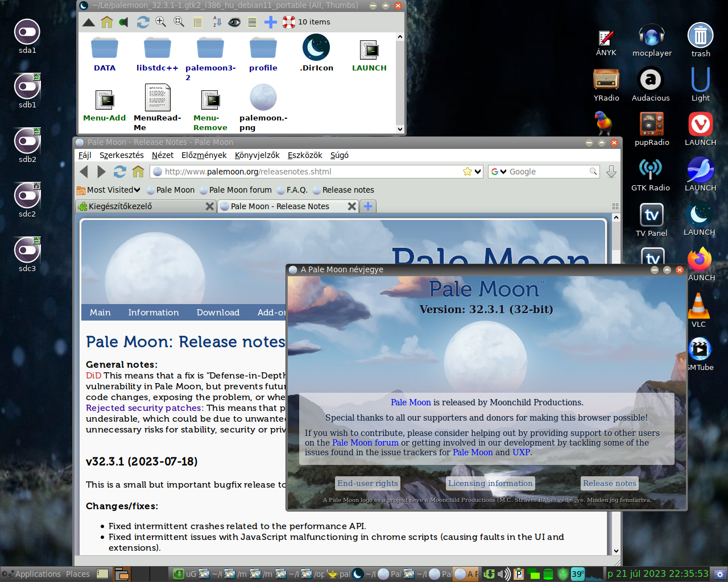This screenshot has height=582, width=728.
Task: Select the palemoon.png image file
Action: [263, 108]
